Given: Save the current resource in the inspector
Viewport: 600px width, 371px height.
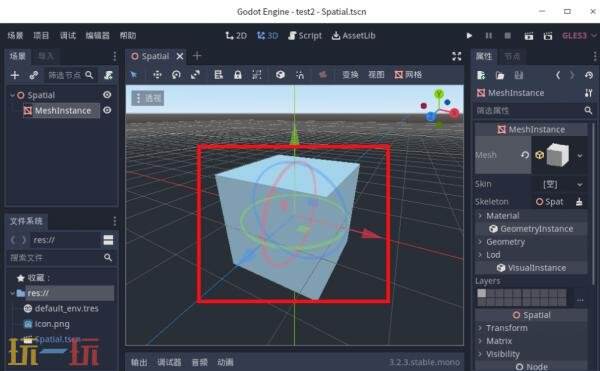Looking at the screenshot, I should pyautogui.click(x=518, y=75).
